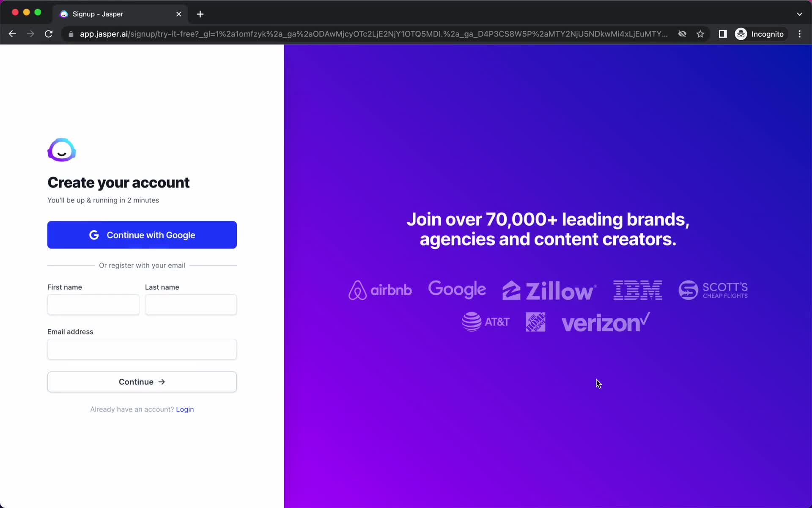Viewport: 812px width, 508px height.
Task: Click the Continue arrow button
Action: [x=142, y=381]
